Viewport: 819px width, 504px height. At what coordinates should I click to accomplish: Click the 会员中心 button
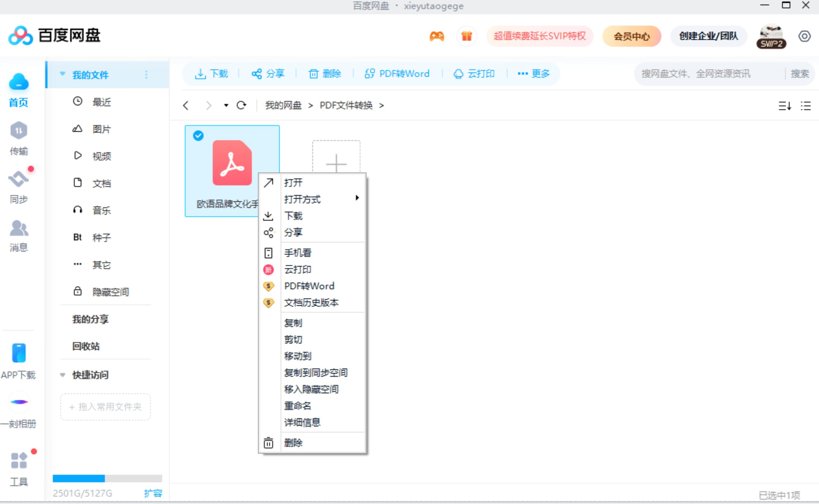(x=631, y=36)
